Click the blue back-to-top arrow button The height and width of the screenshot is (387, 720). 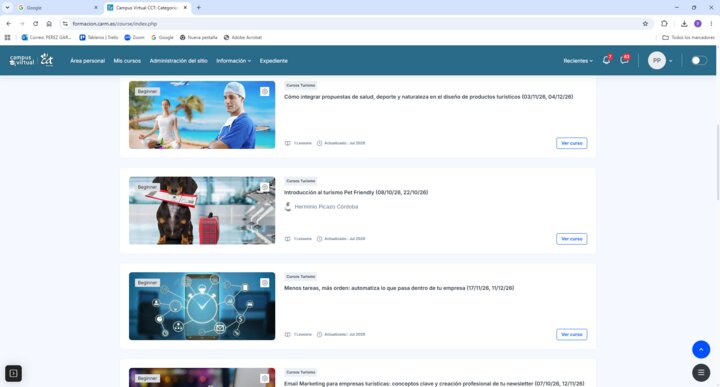[701, 349]
